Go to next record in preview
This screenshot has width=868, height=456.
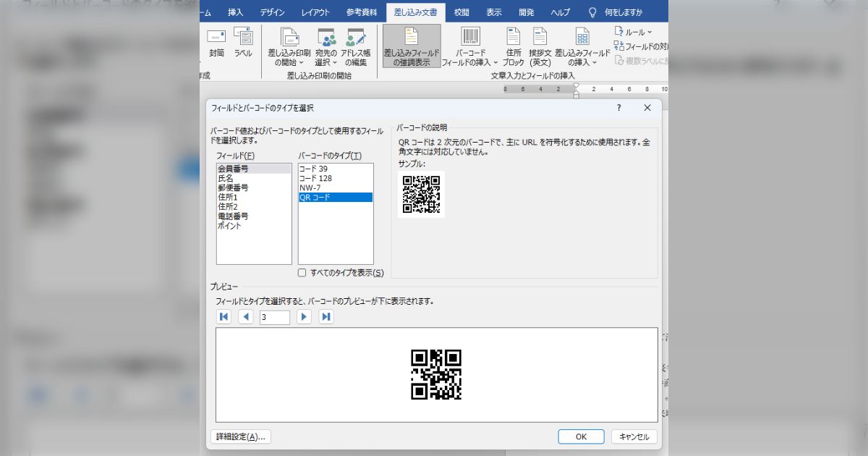[x=305, y=317]
